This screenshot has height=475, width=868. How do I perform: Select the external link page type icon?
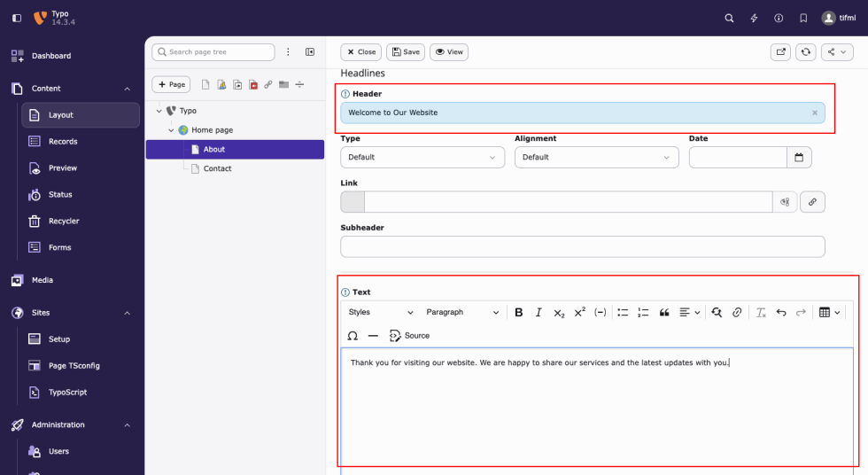pos(268,85)
